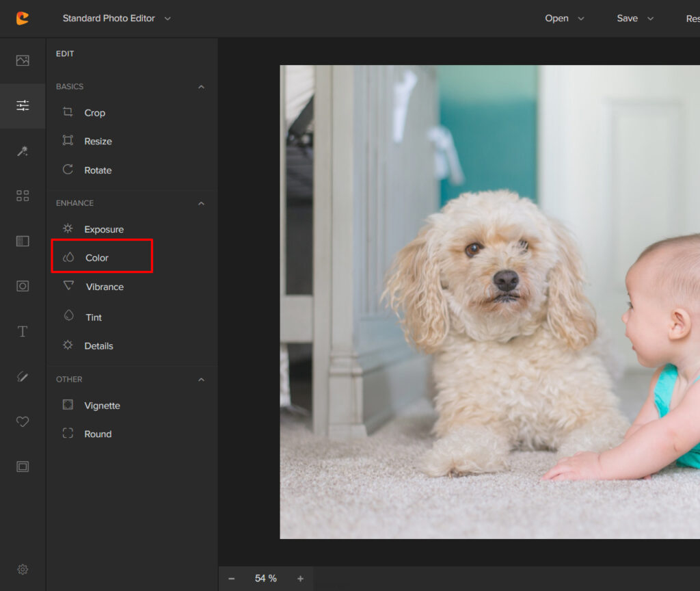Select the Crop tool

[94, 113]
